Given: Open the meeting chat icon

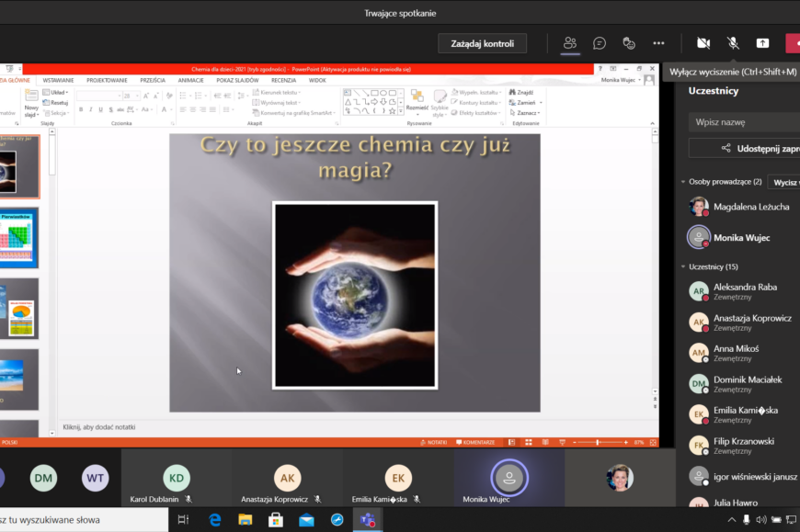Looking at the screenshot, I should [x=600, y=43].
